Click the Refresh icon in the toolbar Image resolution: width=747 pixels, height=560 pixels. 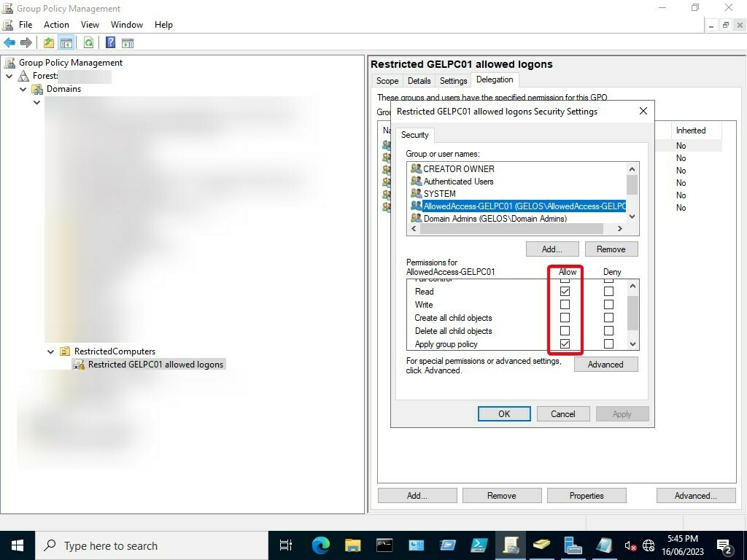[x=88, y=42]
